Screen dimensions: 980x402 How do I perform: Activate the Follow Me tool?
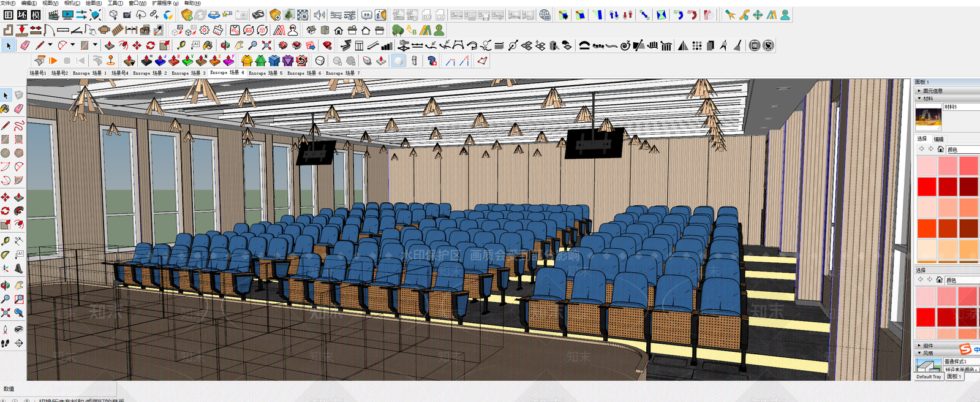(x=19, y=211)
